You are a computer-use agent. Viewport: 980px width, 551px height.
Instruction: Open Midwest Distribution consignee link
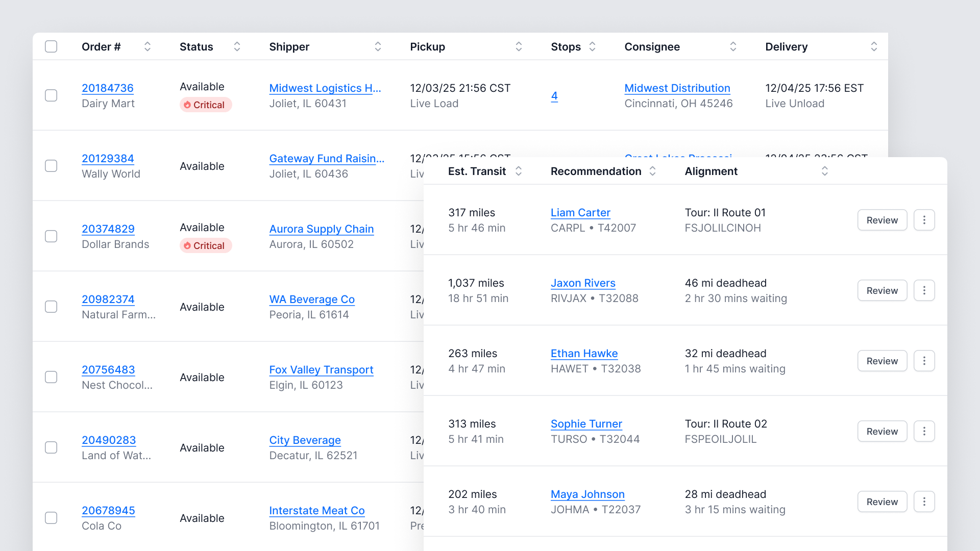677,88
